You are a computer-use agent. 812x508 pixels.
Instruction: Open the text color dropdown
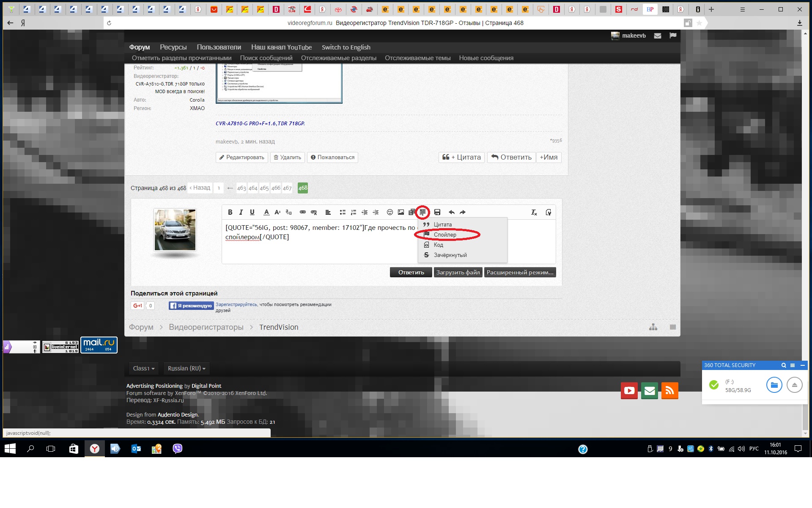coord(266,212)
